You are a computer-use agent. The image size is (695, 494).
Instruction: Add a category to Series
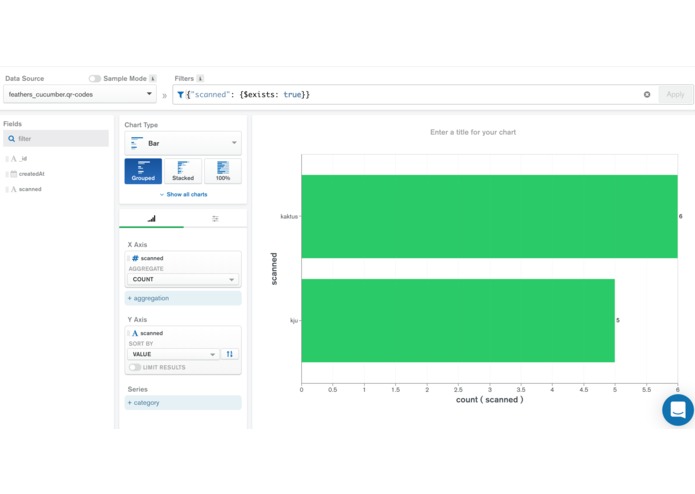(x=183, y=403)
